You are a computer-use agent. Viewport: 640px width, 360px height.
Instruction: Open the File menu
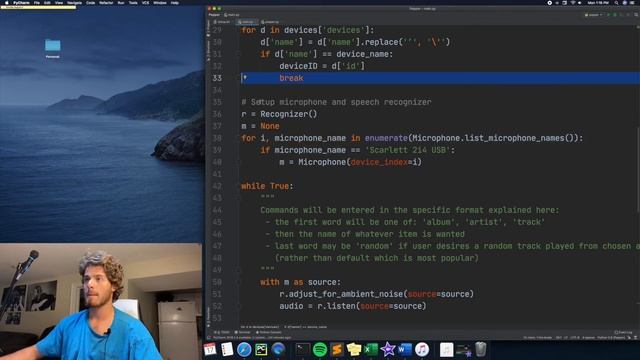pos(37,2)
